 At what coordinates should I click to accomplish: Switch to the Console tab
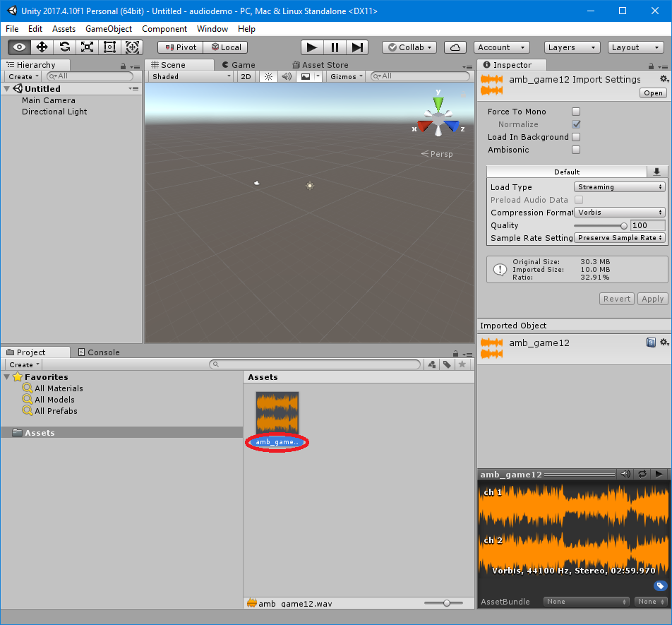[99, 352]
